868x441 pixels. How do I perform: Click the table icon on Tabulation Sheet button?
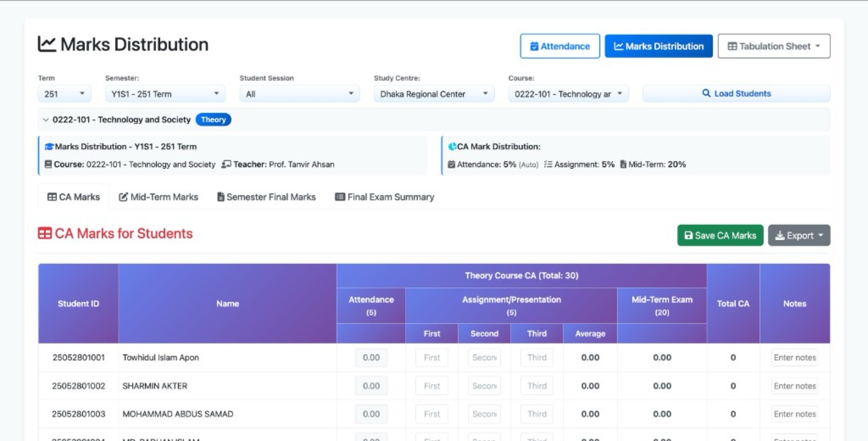point(732,46)
